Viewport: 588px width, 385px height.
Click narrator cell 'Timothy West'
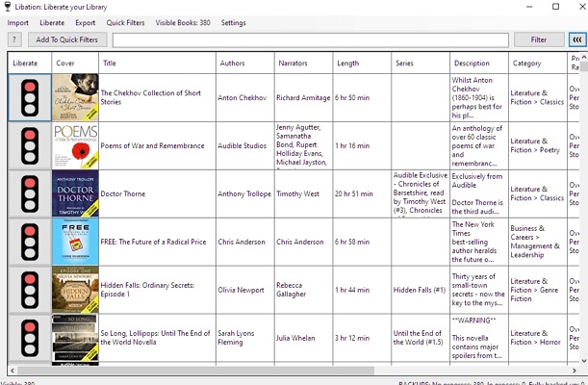(x=303, y=193)
